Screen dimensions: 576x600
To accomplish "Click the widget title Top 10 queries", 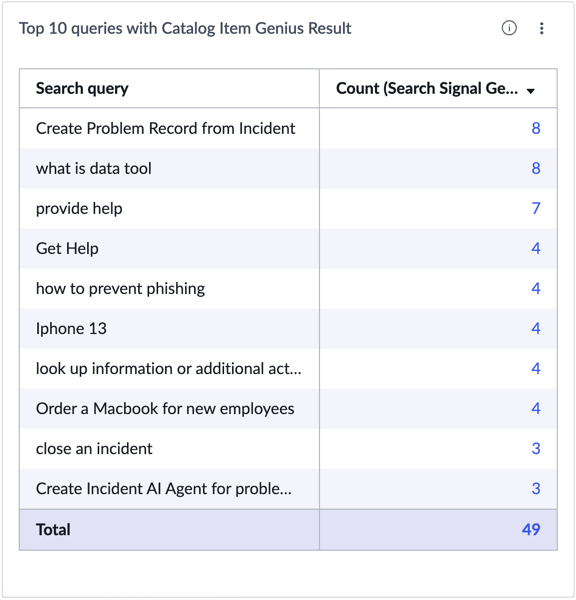I will (x=185, y=28).
